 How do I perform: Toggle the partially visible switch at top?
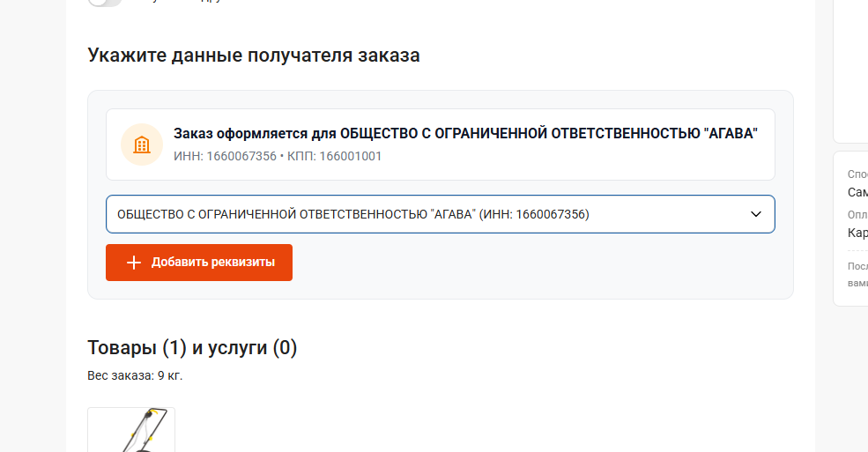[105, 3]
